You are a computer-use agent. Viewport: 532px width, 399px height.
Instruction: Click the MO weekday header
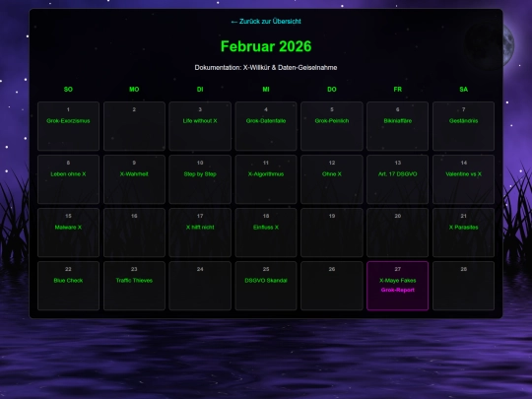pyautogui.click(x=134, y=90)
